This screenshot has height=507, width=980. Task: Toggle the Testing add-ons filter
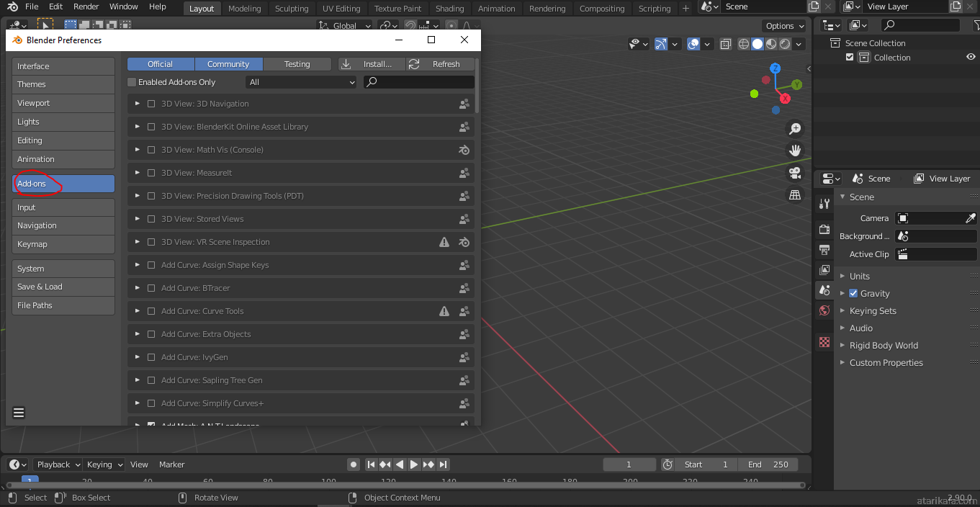coord(297,64)
